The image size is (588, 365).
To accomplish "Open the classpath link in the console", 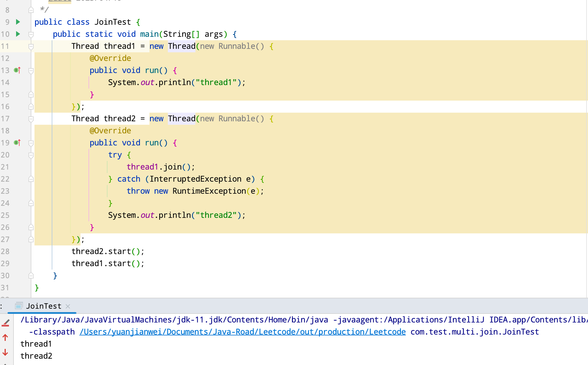I will [243, 332].
